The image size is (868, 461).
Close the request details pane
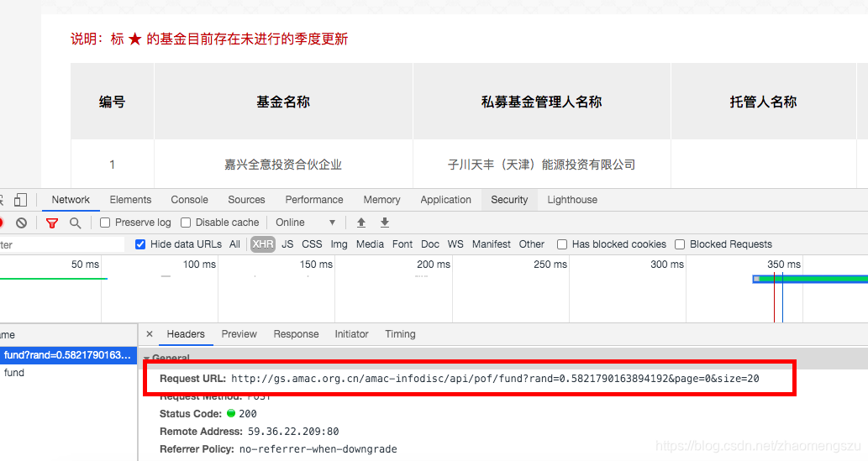(x=150, y=334)
